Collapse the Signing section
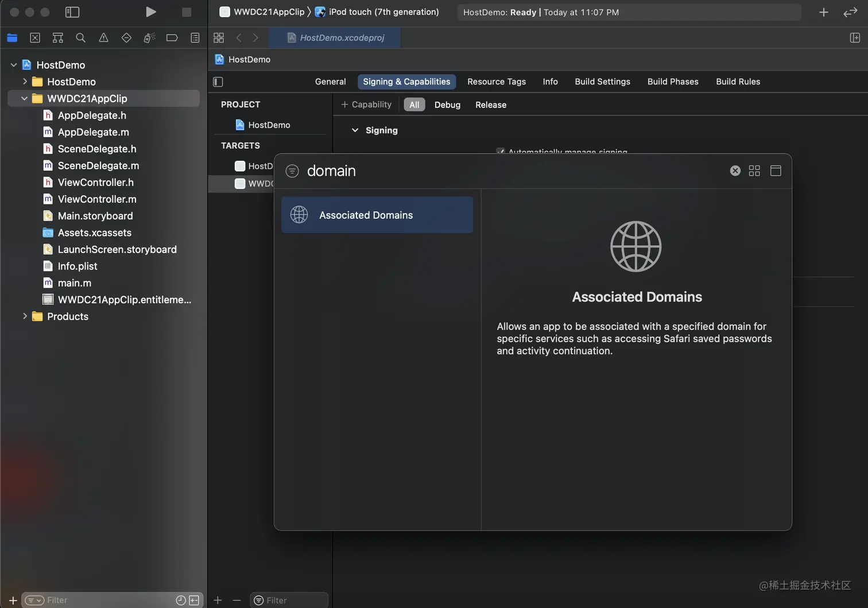The width and height of the screenshot is (868, 608). click(355, 130)
